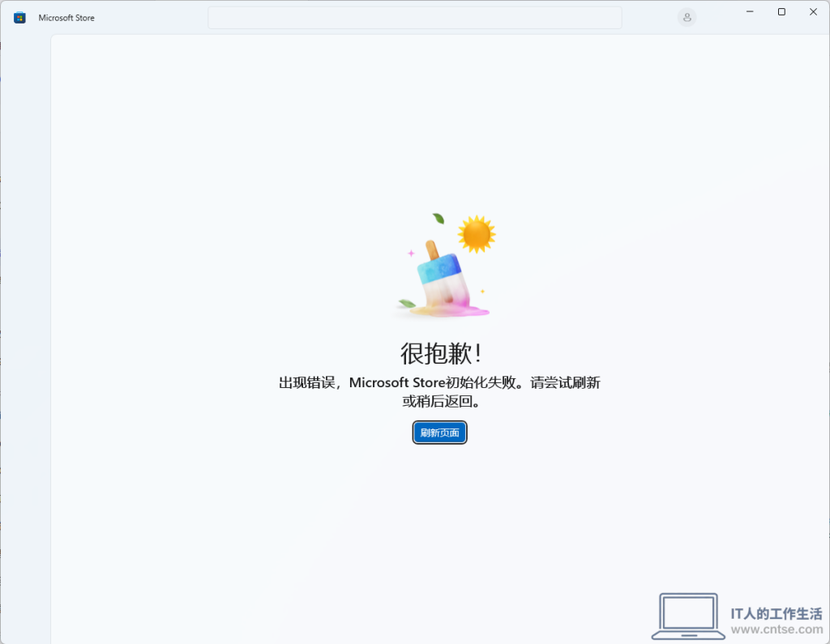Screen dimensions: 830x644
Task: Focus the Microsoft Store search box
Action: pos(414,18)
